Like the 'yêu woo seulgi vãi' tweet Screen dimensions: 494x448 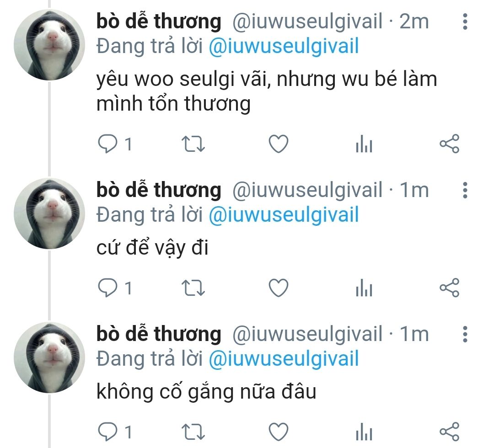pyautogui.click(x=279, y=144)
